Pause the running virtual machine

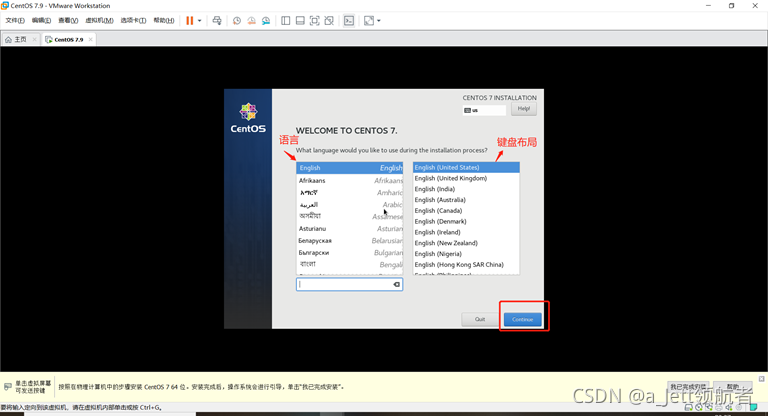(x=190, y=21)
